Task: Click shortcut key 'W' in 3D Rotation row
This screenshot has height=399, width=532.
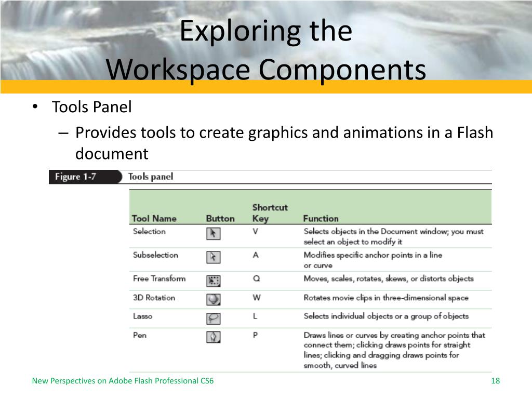Action: [257, 298]
